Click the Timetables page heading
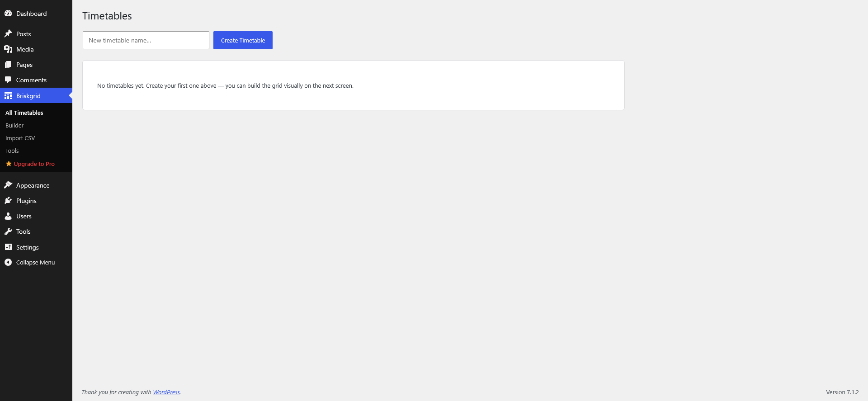Viewport: 868px width, 401px height. point(107,16)
